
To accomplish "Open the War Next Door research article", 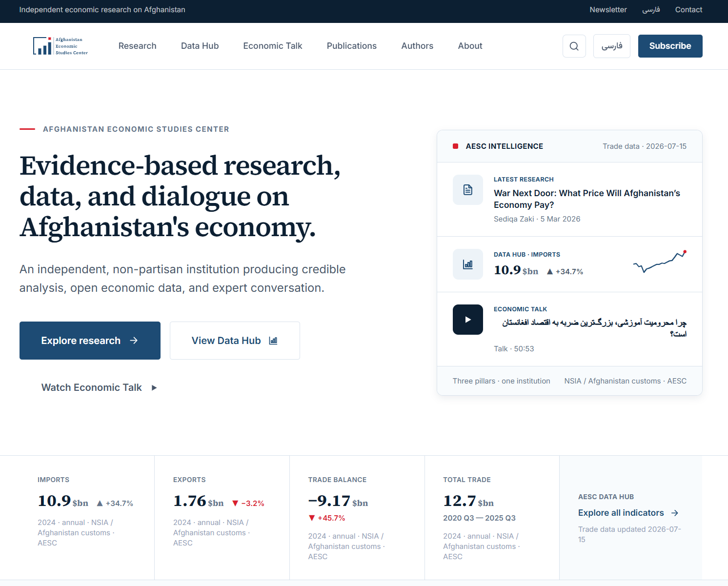I will (587, 199).
